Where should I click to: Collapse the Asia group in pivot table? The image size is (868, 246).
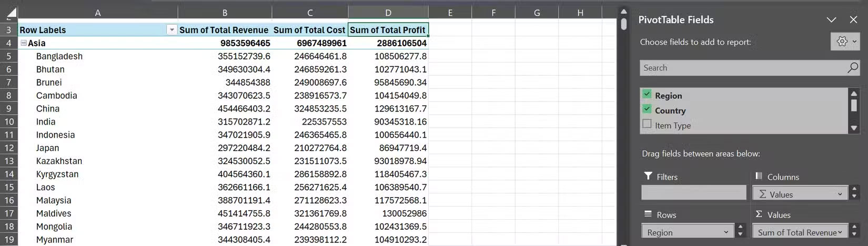[24, 43]
